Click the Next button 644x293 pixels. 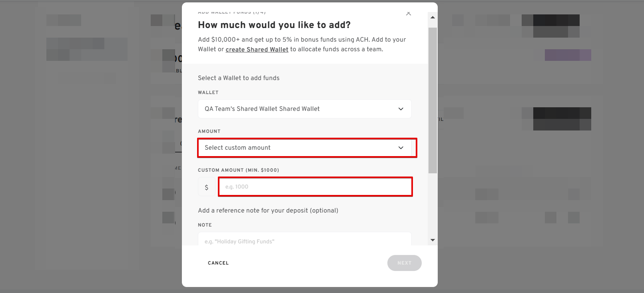[x=404, y=263]
